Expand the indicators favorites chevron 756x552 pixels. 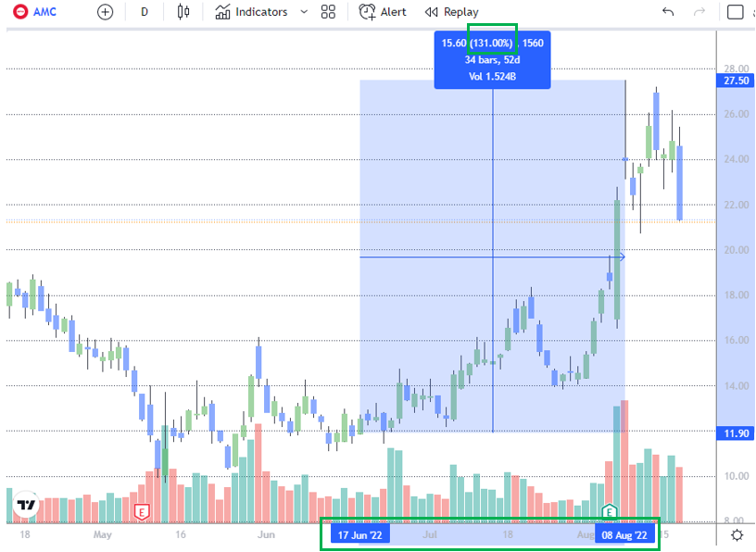(304, 12)
